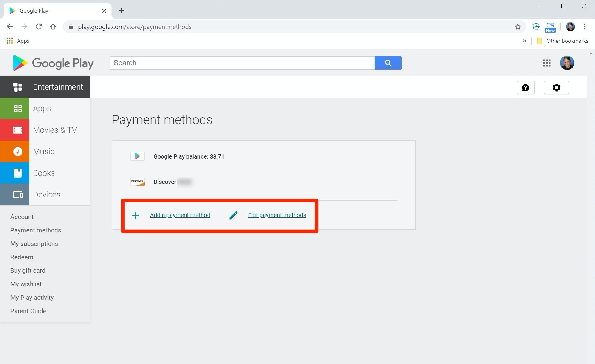Bookmark the page with the star icon
This screenshot has width=595, height=364.
coord(518,27)
